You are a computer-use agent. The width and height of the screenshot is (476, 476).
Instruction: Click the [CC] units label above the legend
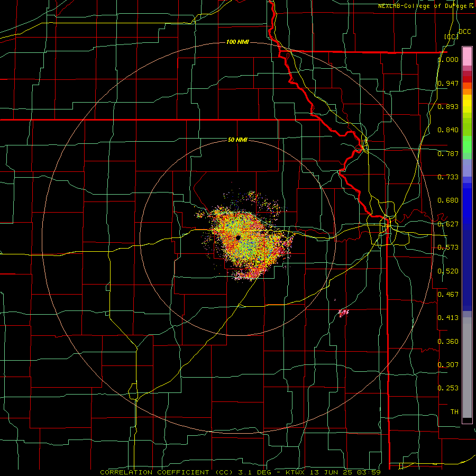click(451, 36)
